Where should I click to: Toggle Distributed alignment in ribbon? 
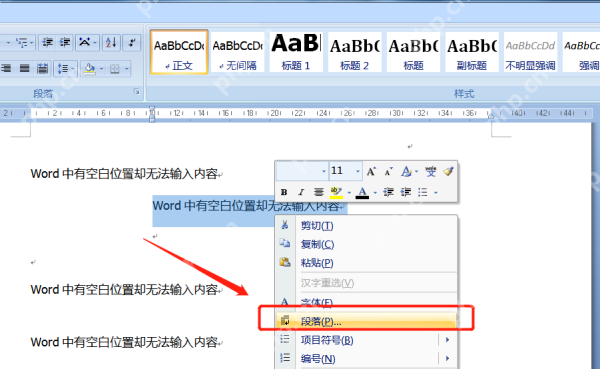coord(42,69)
